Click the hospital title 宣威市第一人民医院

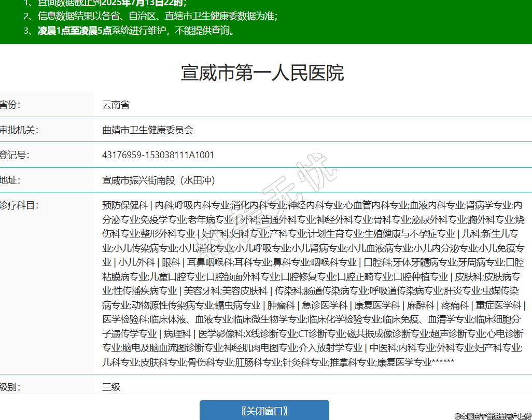[262, 73]
